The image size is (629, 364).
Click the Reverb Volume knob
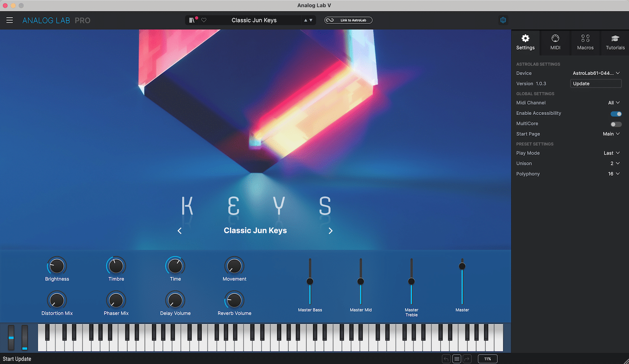234,300
